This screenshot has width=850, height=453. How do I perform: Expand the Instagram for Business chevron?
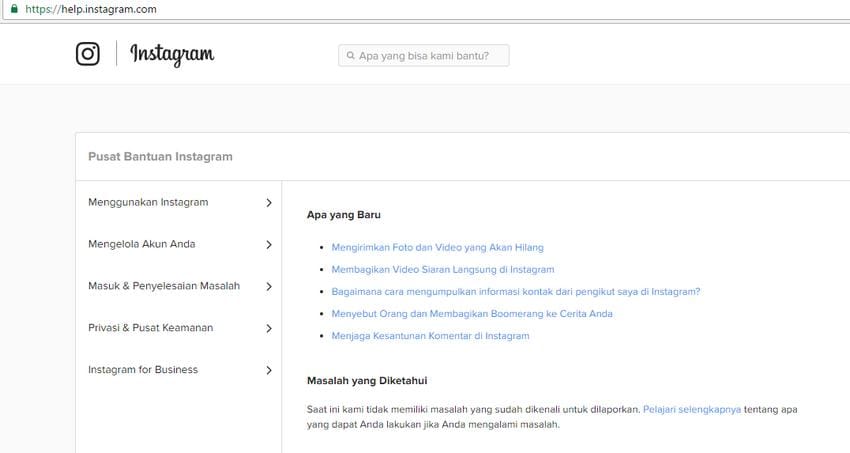click(268, 371)
